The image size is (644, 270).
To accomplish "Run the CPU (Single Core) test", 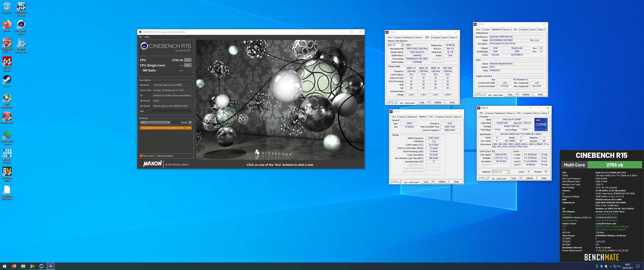I will pyautogui.click(x=188, y=65).
